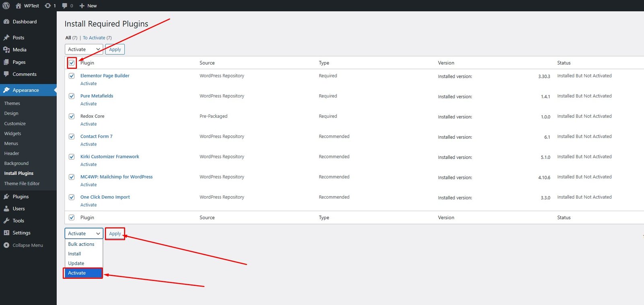The height and width of the screenshot is (305, 644).
Task: Open Design submenu item
Action: point(11,114)
